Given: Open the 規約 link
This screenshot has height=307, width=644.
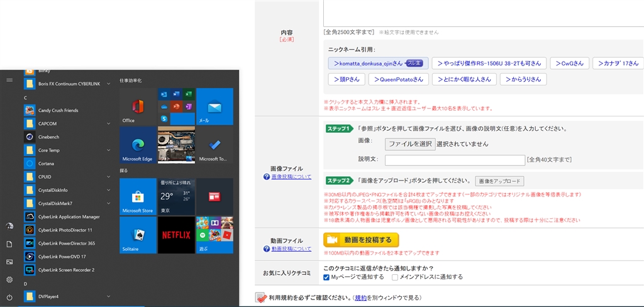Looking at the screenshot, I should [x=360, y=298].
